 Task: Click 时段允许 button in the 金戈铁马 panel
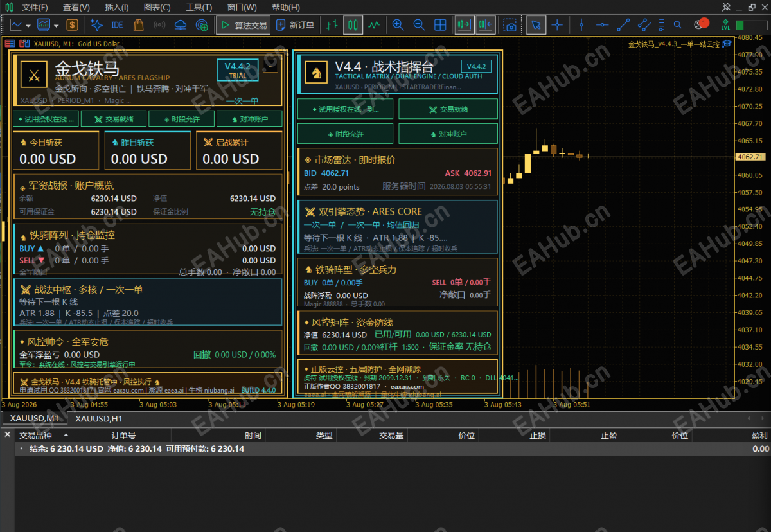point(181,119)
